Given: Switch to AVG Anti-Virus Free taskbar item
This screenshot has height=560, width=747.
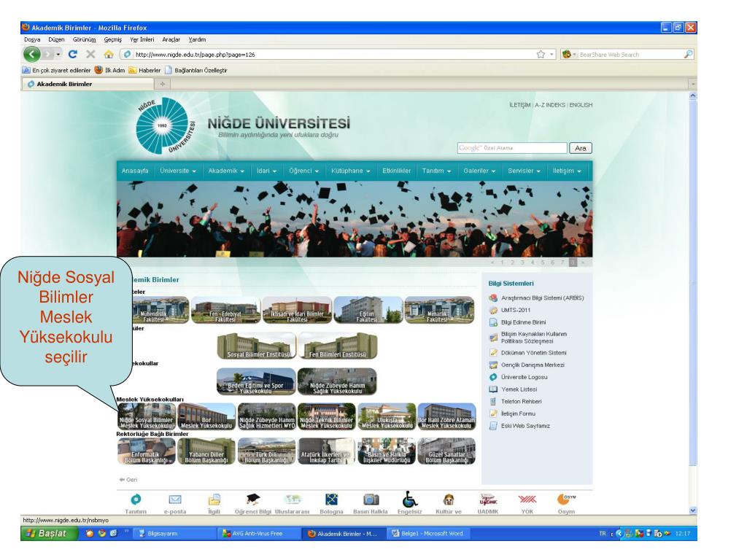Looking at the screenshot, I should [258, 533].
